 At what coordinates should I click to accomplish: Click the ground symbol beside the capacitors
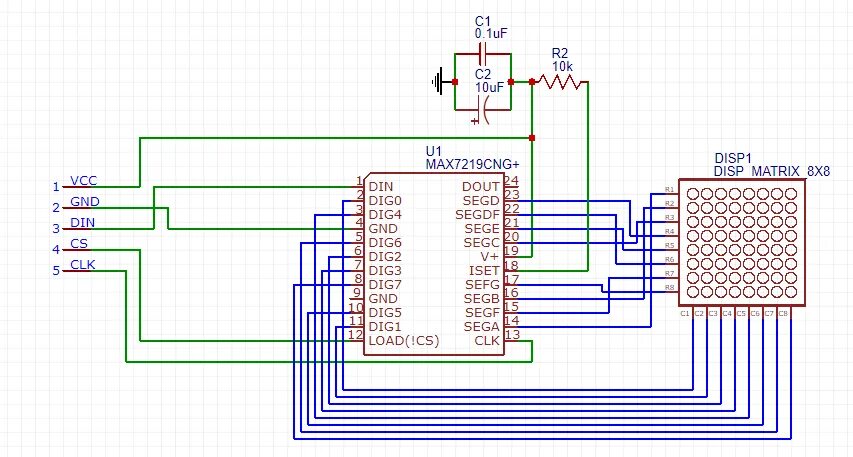tap(438, 82)
